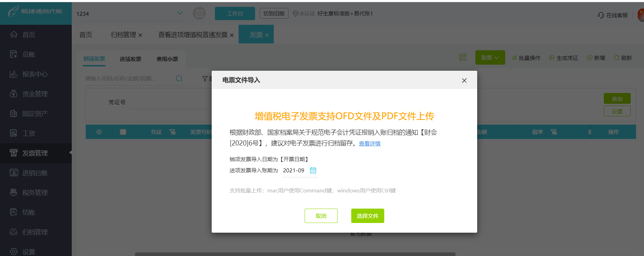The width and height of the screenshot is (644, 256).
Task: Expand the 1234 company dropdown
Action: coord(180,13)
